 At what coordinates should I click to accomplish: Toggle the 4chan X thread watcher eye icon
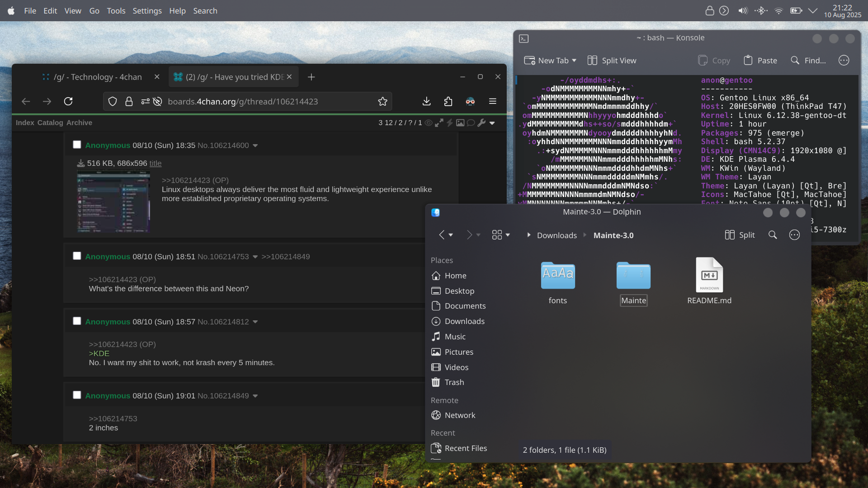[428, 122]
